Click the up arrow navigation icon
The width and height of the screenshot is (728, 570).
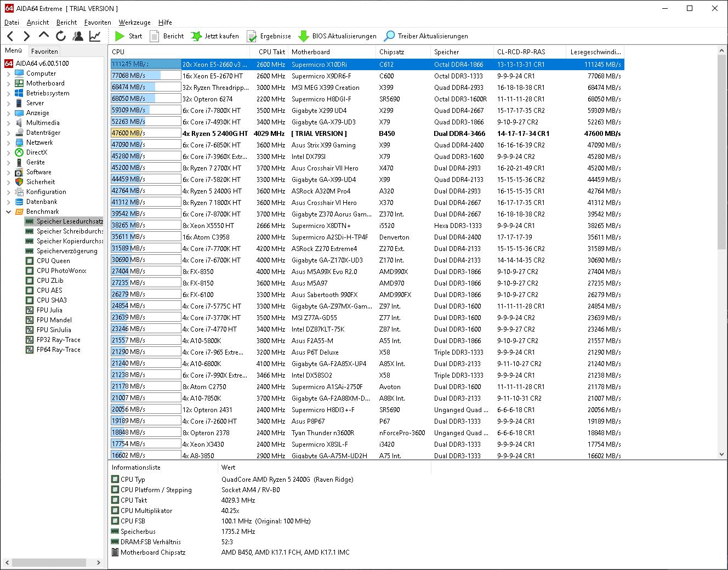(44, 36)
